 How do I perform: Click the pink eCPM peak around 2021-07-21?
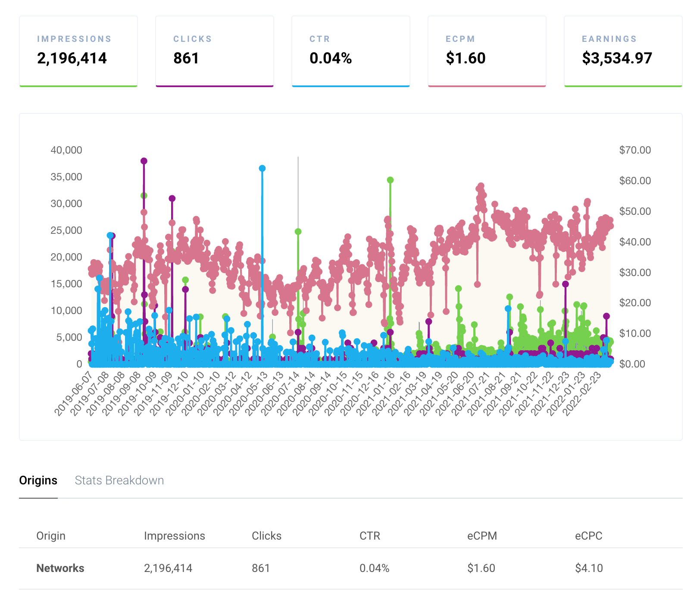tap(481, 185)
